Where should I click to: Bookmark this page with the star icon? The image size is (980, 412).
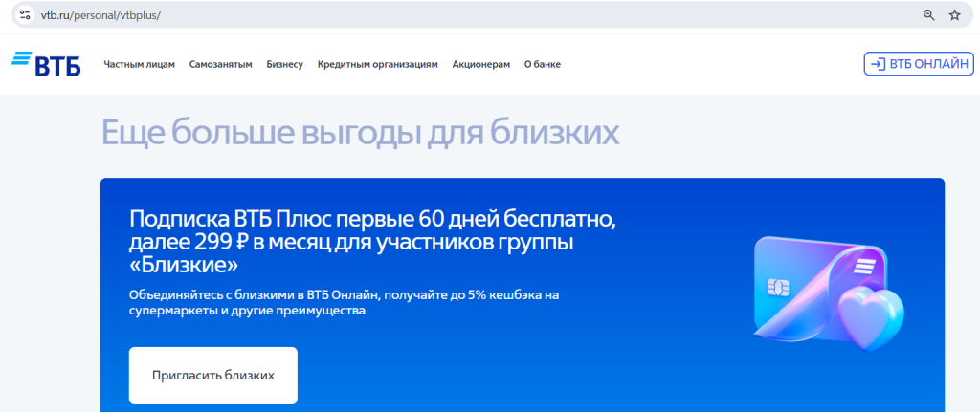click(954, 15)
